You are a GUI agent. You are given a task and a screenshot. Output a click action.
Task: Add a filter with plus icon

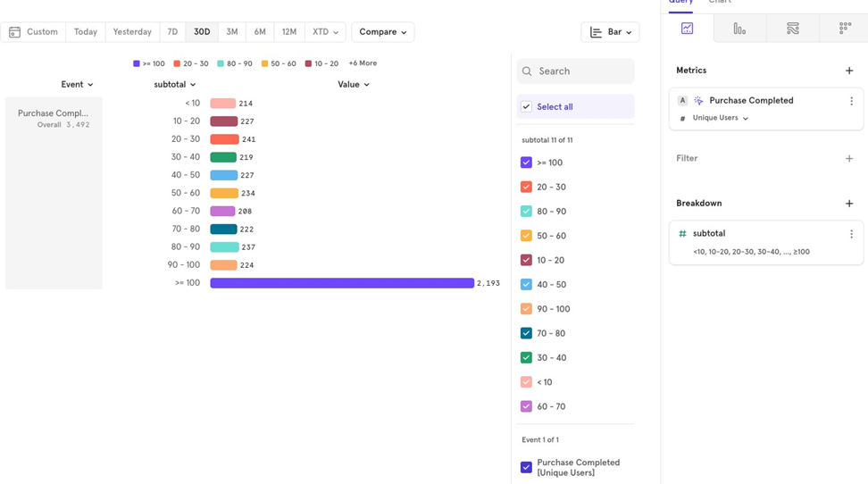[849, 159]
